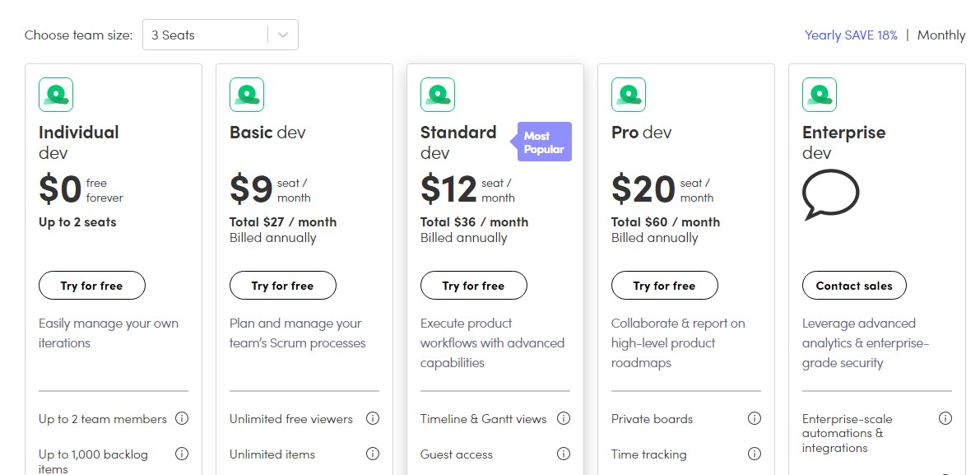The height and width of the screenshot is (475, 980).
Task: Open the team size 3 Seats dropdown
Action: point(220,35)
